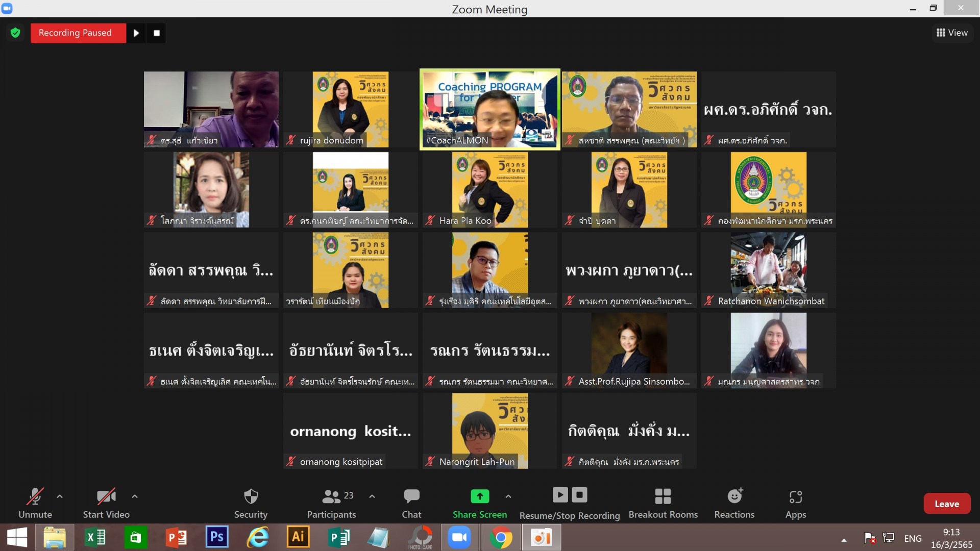Stop recording using the top stop button
The width and height of the screenshot is (980, 551).
157,33
